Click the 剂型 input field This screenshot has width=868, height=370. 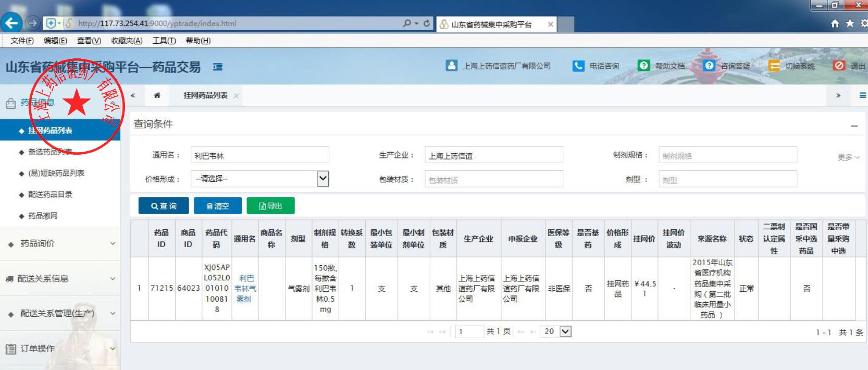point(728,179)
